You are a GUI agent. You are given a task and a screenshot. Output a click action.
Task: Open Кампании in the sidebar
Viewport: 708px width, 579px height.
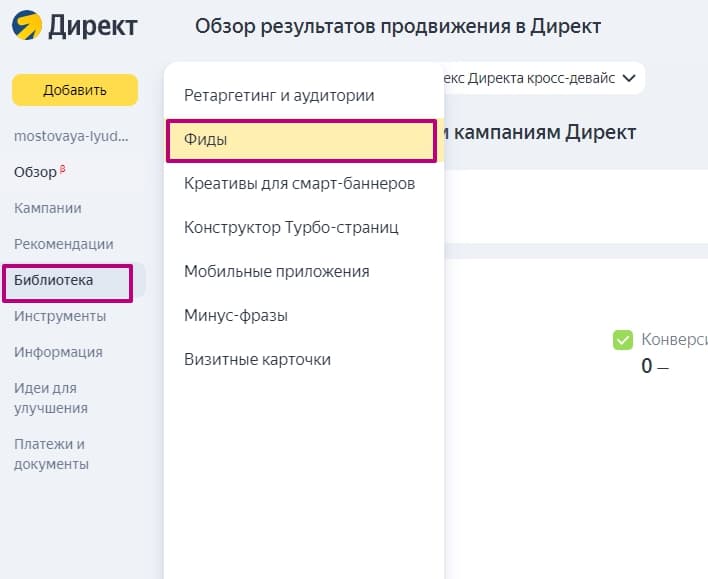pyautogui.click(x=48, y=208)
